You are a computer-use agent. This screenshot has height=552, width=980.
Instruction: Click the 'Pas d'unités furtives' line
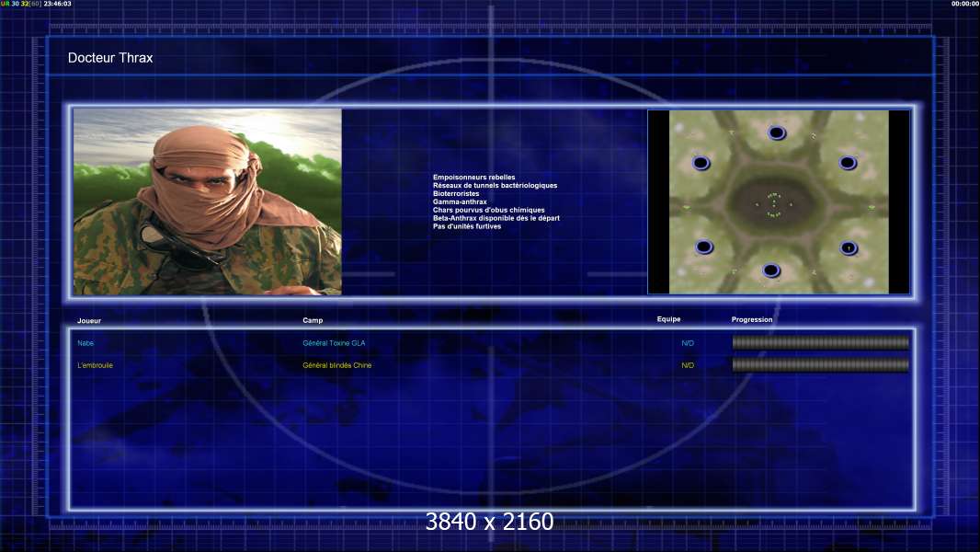tap(467, 226)
